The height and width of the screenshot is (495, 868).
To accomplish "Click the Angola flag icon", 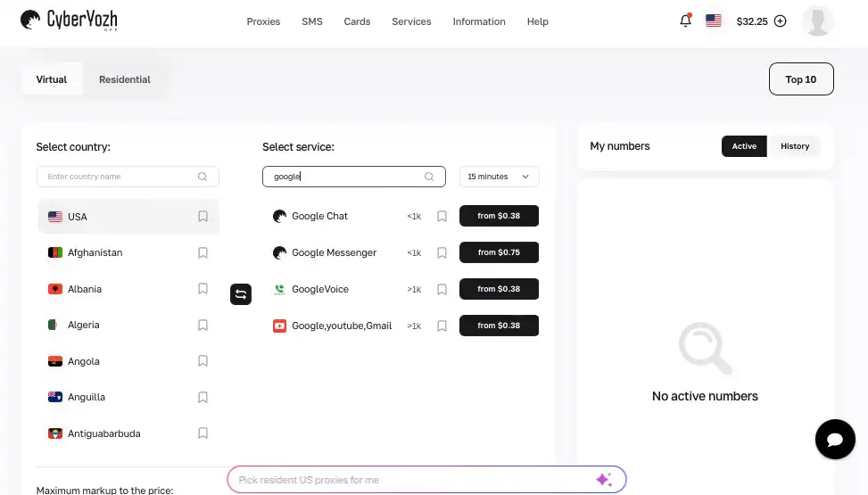I will (55, 361).
